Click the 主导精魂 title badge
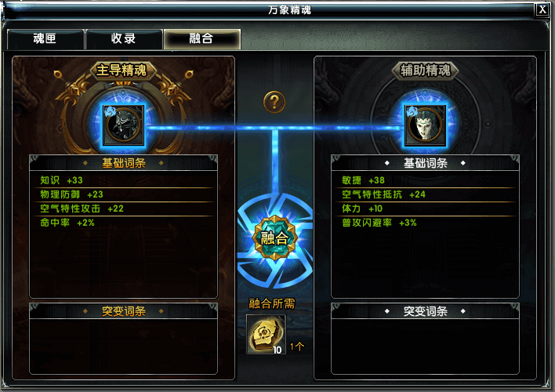This screenshot has height=392, width=555. click(x=122, y=70)
